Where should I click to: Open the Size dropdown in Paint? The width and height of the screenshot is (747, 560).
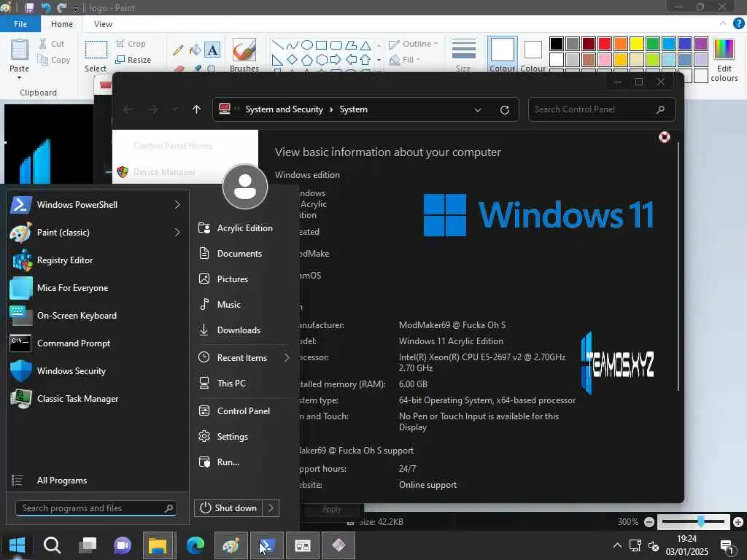(x=463, y=55)
